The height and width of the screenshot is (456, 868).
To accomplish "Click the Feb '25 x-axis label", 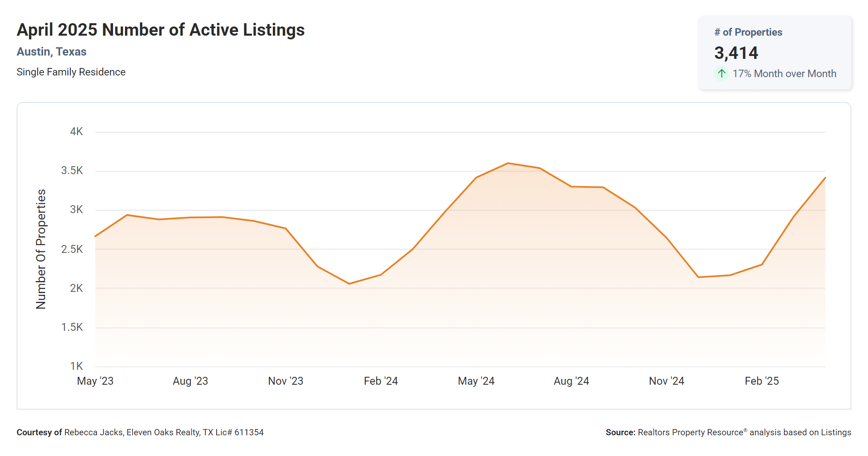I will point(762,381).
